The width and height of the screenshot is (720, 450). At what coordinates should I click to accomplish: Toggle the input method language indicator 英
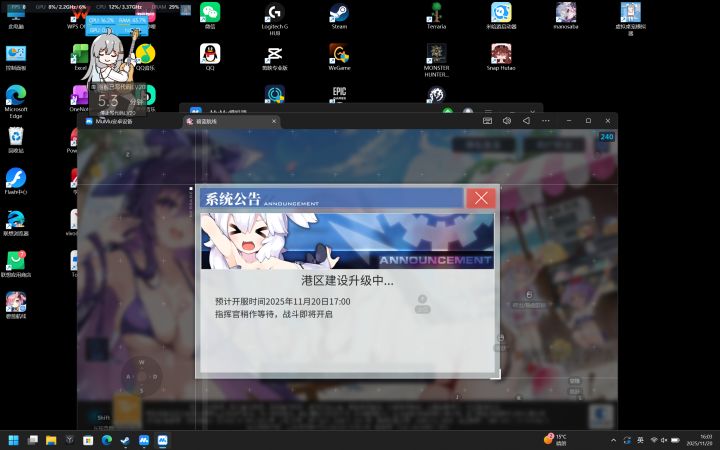coord(640,440)
